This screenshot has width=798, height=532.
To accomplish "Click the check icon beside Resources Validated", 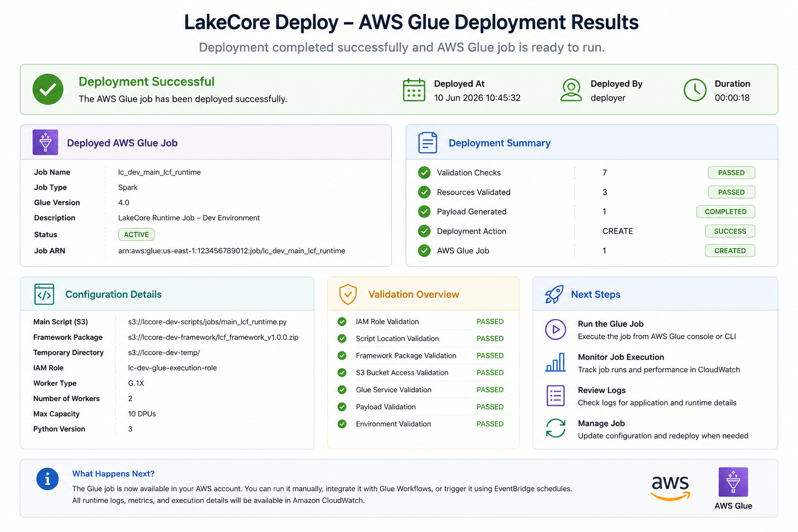I will [424, 192].
